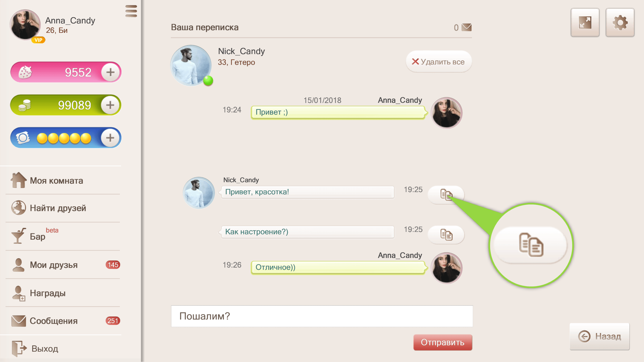Add tickets with blue bar plus
Image resolution: width=644 pixels, height=362 pixels.
click(x=110, y=138)
